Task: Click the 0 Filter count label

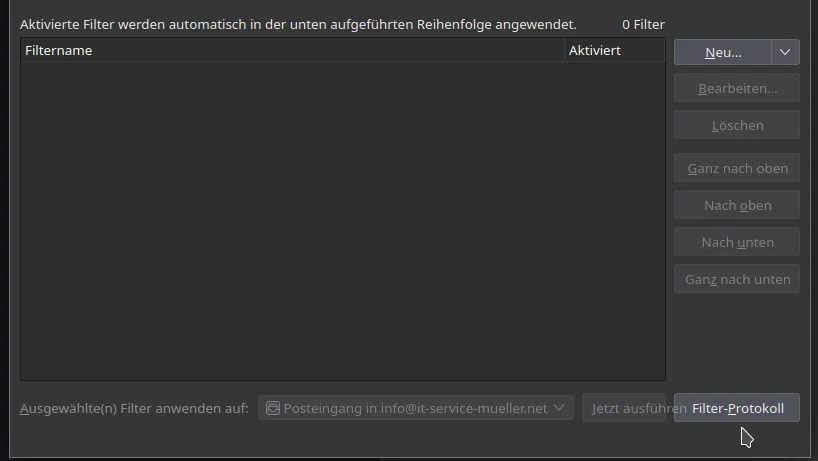Action: [x=643, y=25]
